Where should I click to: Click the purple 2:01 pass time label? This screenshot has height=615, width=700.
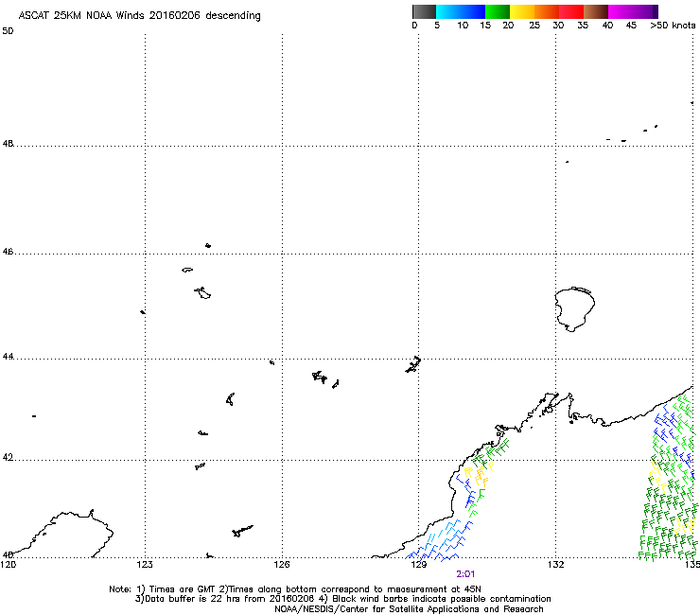[x=465, y=574]
